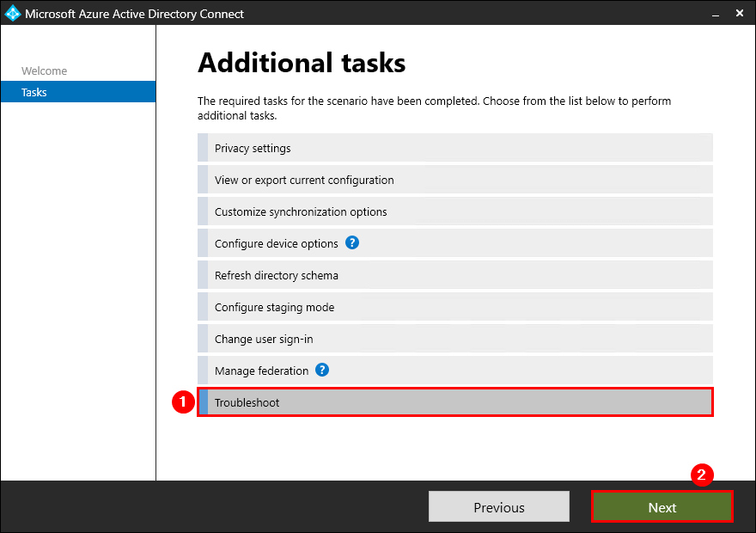Image resolution: width=756 pixels, height=533 pixels.
Task: Select the Troubleshoot task
Action: point(455,402)
